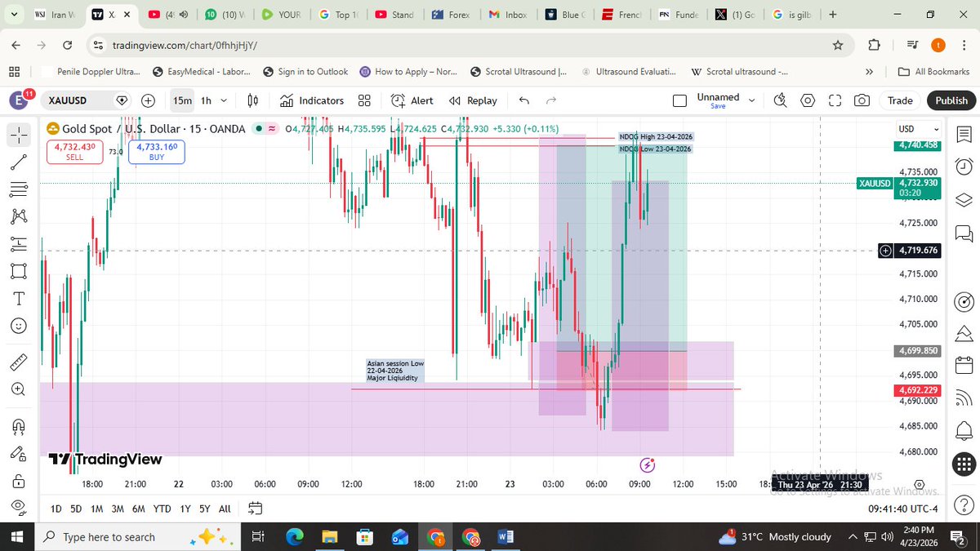
Task: Expand the layout manage dropdown arrow
Action: point(752,100)
